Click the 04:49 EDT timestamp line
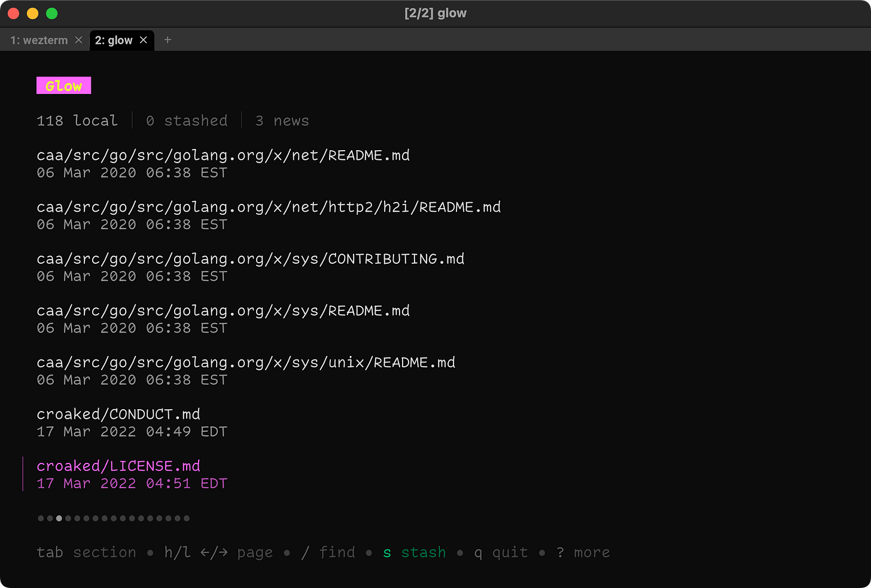This screenshot has width=871, height=588. [132, 432]
